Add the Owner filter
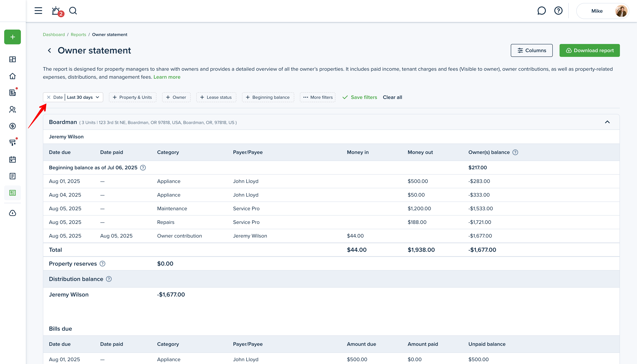The image size is (637, 364). click(176, 97)
